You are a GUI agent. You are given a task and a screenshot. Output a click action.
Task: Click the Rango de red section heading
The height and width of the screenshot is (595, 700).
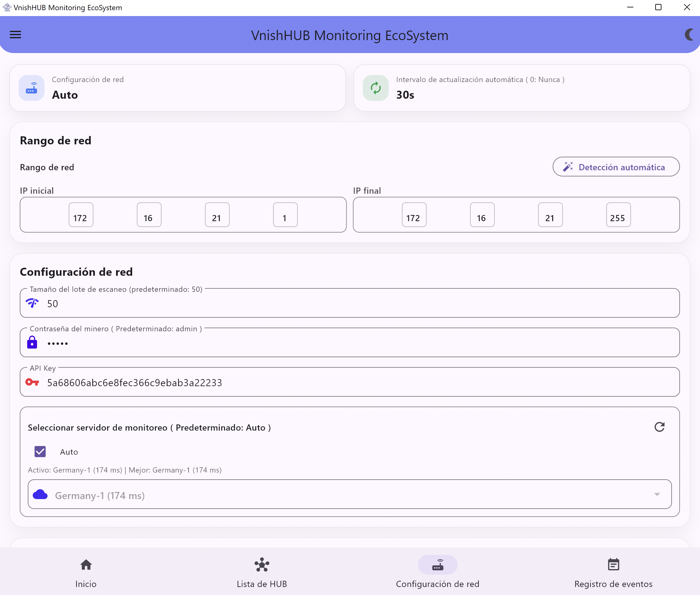coord(56,140)
